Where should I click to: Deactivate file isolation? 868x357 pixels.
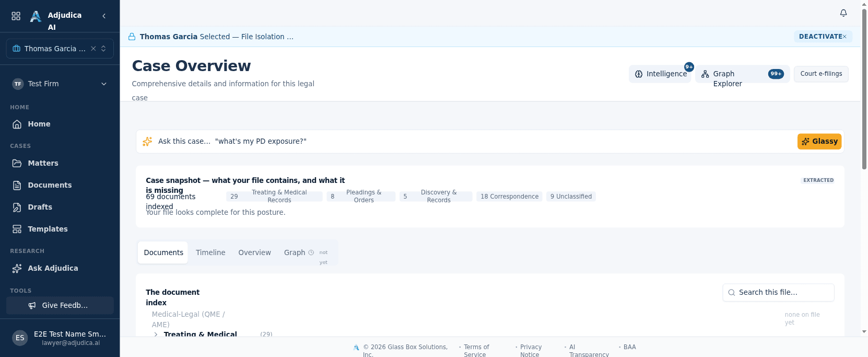point(823,37)
